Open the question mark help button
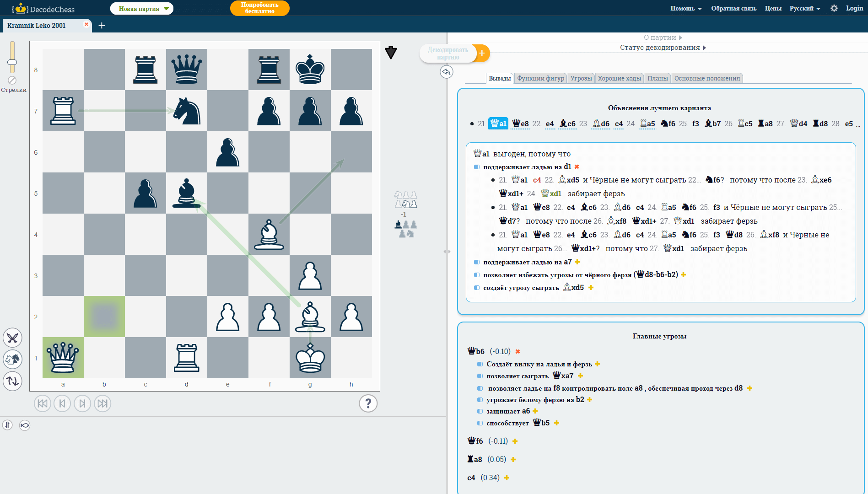The height and width of the screenshot is (494, 868). pos(368,403)
